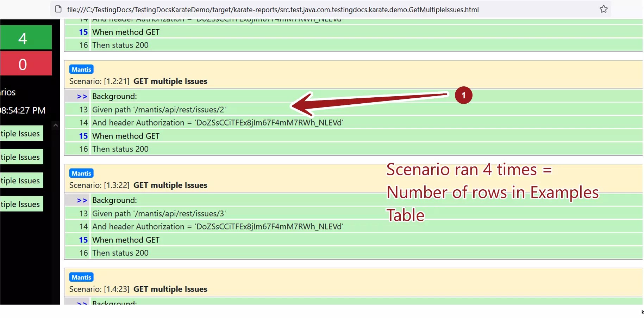This screenshot has height=318, width=644.
Task: Click the GET multiple Issues scenario 1.2:21 title
Action: coord(170,81)
